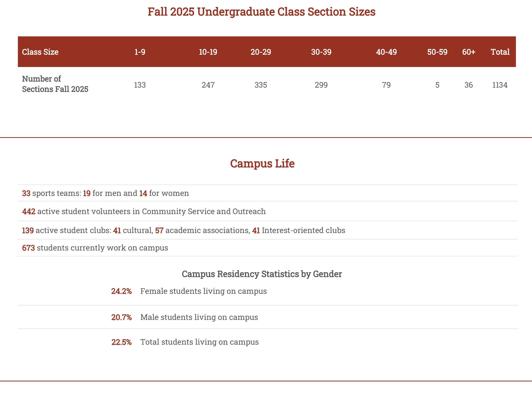Click the 50-59 column header
The image size is (532, 403).
click(x=437, y=52)
